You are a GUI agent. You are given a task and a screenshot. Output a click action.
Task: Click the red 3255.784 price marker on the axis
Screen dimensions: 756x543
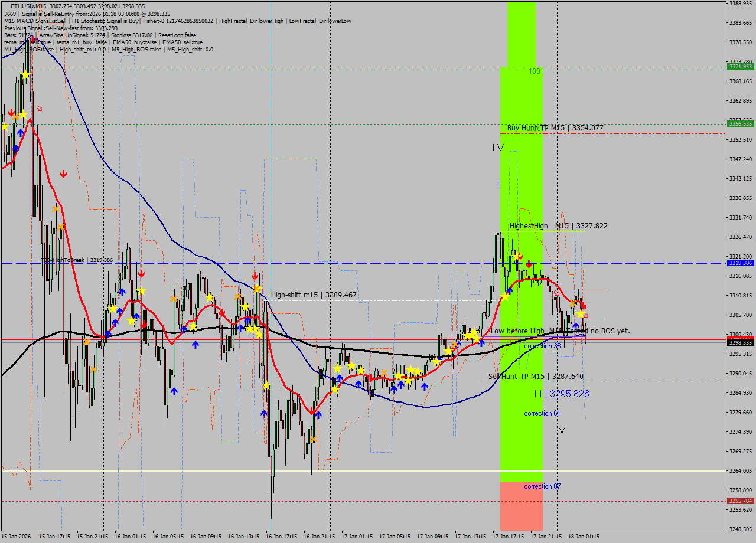741,501
